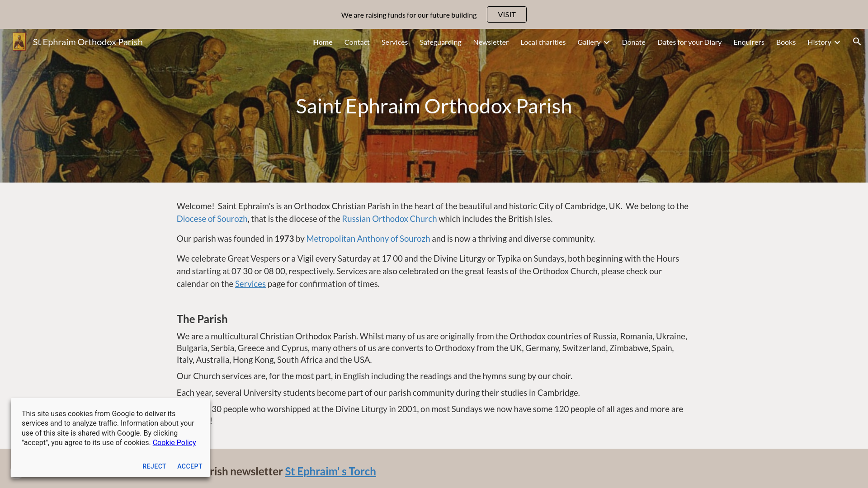The image size is (868, 488).
Task: Open Dates for your Diary page
Action: coord(689,42)
